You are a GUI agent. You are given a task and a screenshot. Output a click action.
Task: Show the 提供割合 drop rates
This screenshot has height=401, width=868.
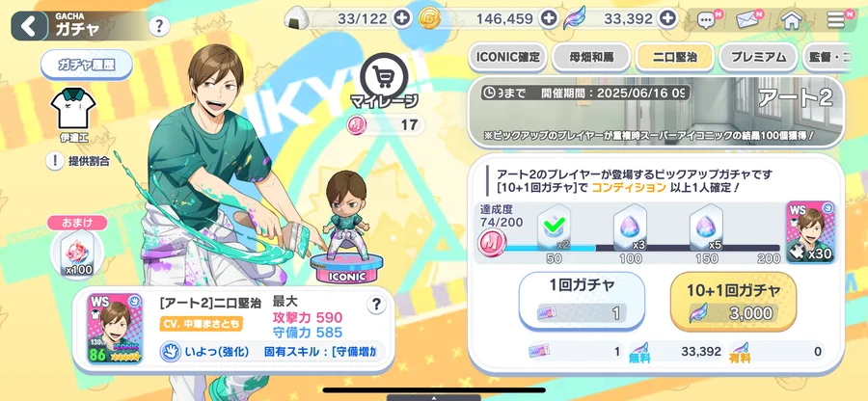[78, 162]
